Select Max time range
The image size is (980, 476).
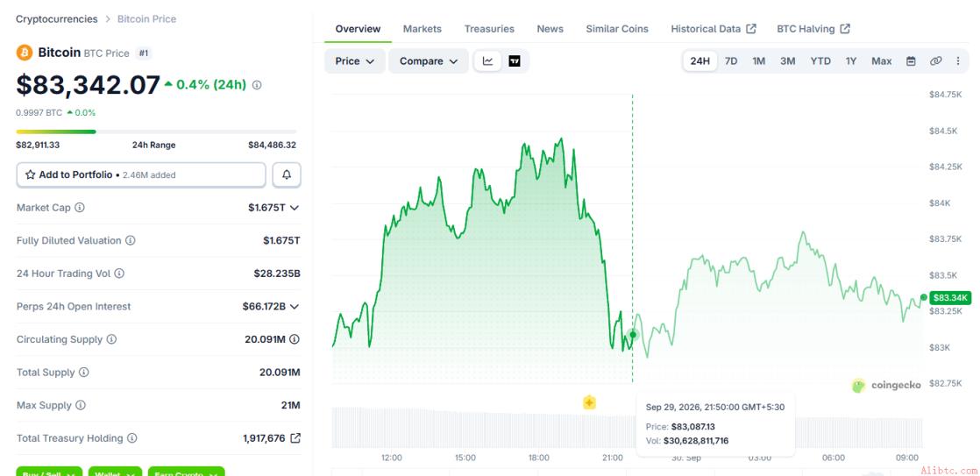(881, 61)
